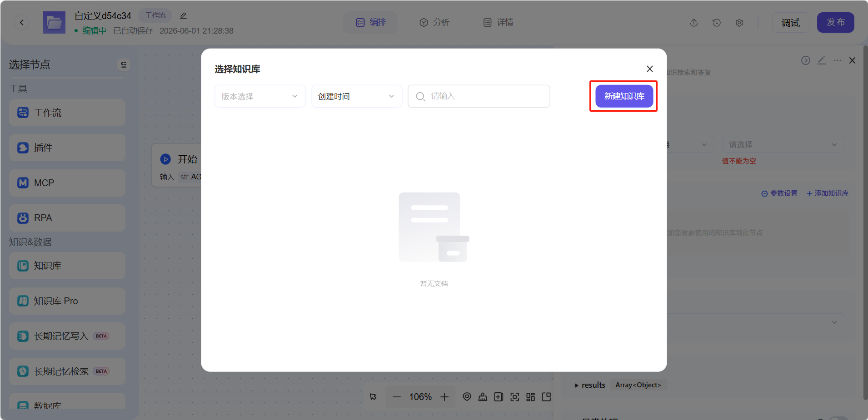868x420 pixels.
Task: Open the dropdown left of 请选择
Action: (691, 144)
